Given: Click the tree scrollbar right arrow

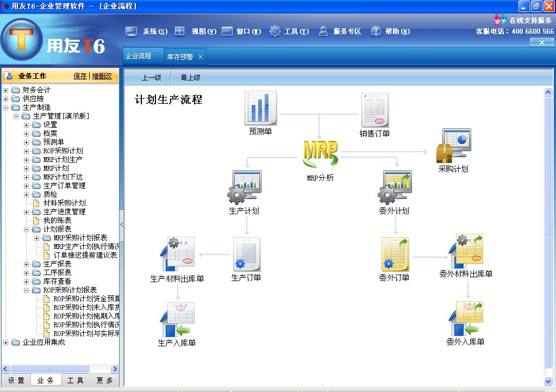Looking at the screenshot, I should click(114, 369).
